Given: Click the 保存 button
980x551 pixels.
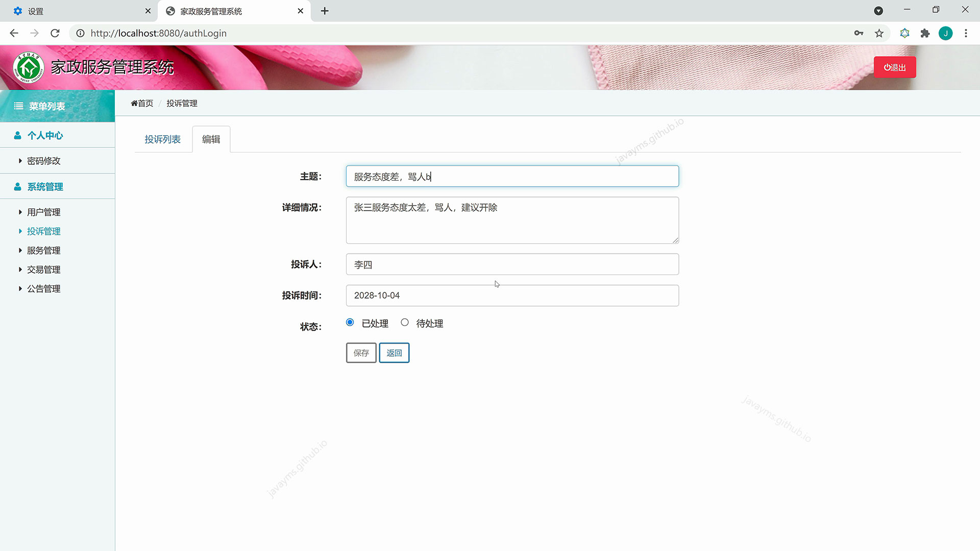Looking at the screenshot, I should (x=361, y=353).
